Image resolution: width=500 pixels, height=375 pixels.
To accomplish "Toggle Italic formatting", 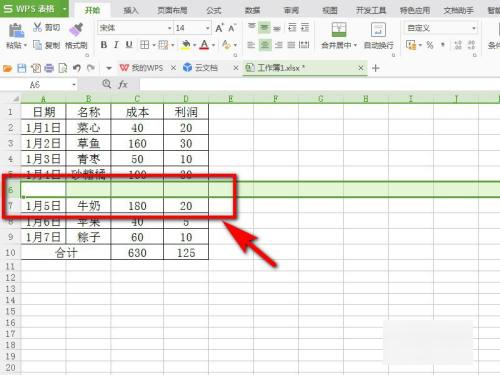I will pyautogui.click(x=116, y=45).
